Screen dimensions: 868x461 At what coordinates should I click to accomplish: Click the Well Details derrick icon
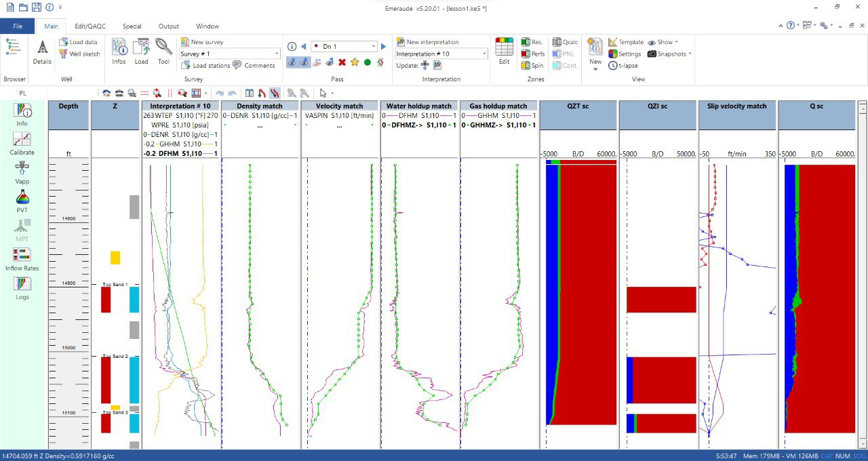42,52
